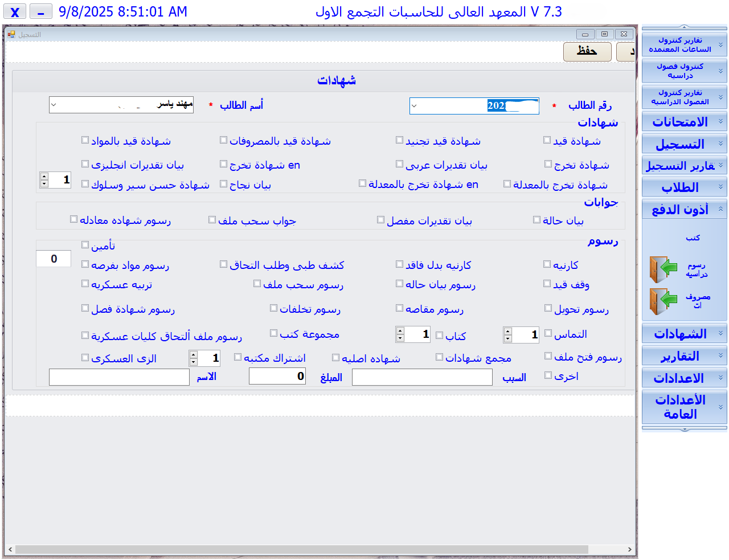This screenshot has width=729, height=560.
Task: Click the حفظ save button
Action: pos(587,51)
